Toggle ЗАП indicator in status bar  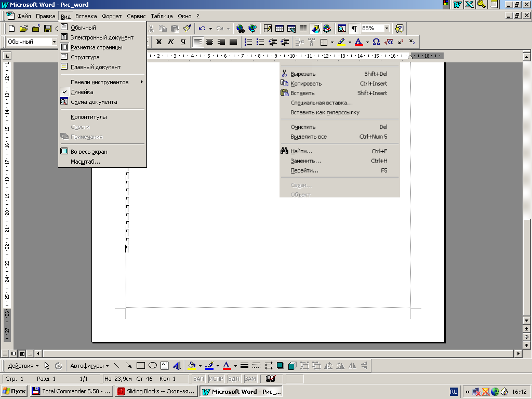(199, 379)
